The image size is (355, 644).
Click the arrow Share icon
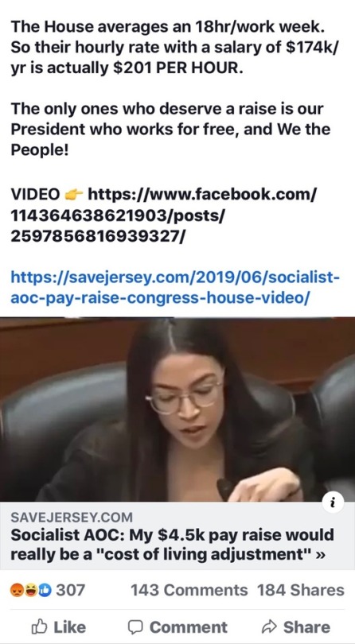[269, 627]
